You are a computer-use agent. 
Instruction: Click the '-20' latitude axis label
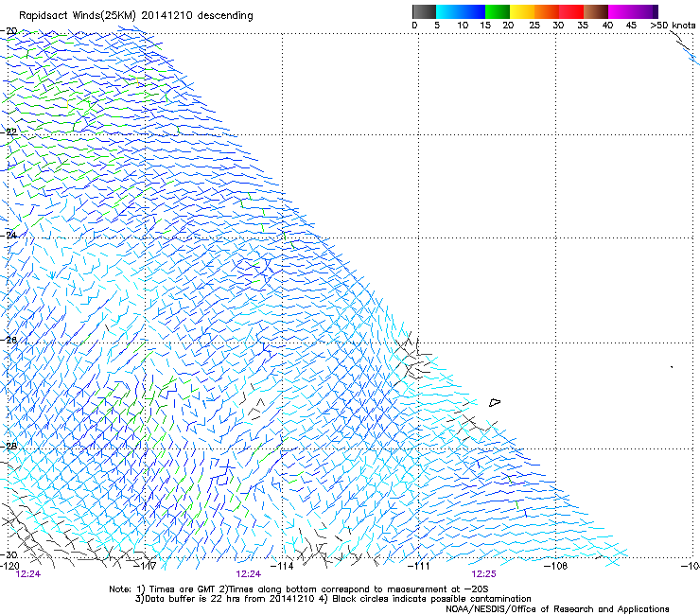tap(9, 31)
